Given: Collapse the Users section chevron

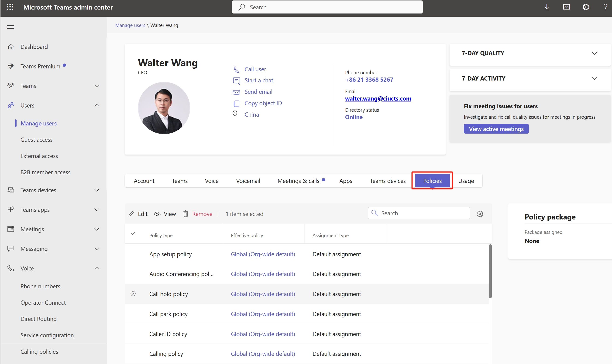Looking at the screenshot, I should point(97,105).
